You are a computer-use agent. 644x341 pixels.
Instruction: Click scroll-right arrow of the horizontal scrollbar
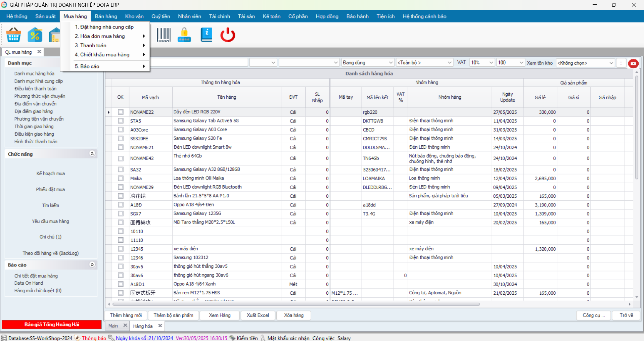click(x=630, y=304)
